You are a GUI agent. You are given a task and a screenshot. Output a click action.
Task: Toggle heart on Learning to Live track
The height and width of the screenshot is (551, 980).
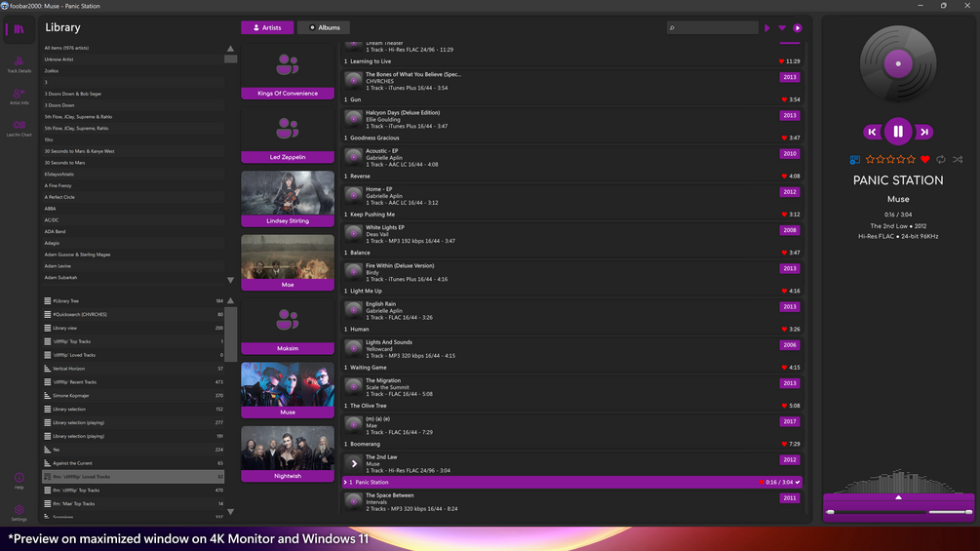(781, 61)
